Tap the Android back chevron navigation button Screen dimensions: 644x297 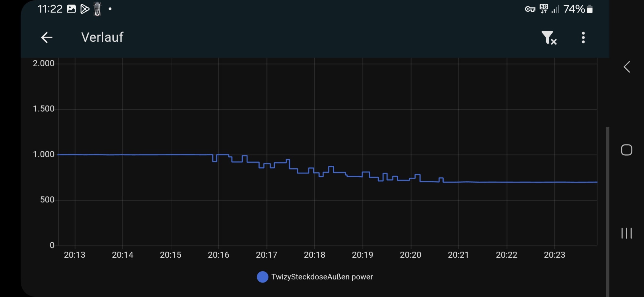(x=627, y=67)
